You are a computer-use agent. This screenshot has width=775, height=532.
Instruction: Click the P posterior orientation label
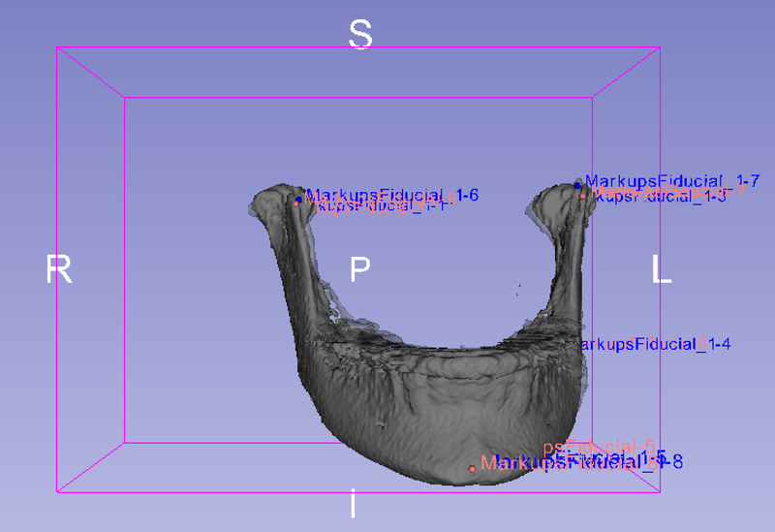coord(360,270)
